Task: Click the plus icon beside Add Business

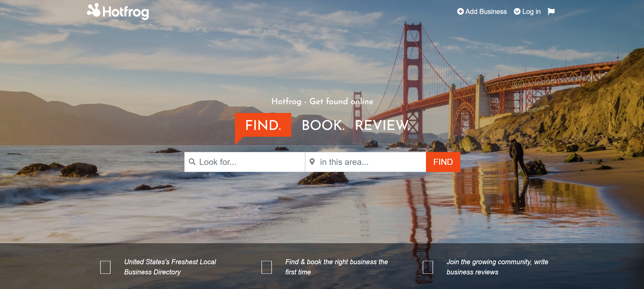Action: [460, 12]
